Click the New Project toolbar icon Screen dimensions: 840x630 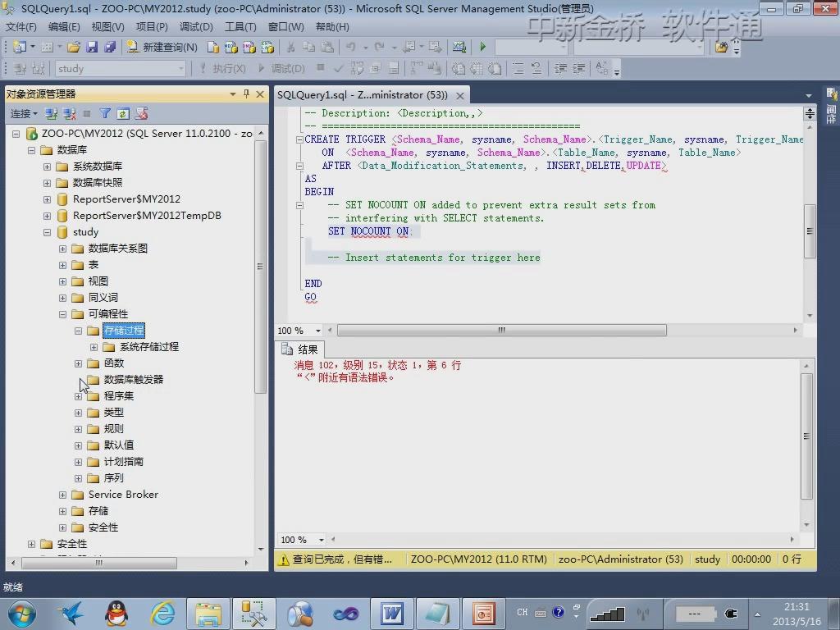pos(20,47)
